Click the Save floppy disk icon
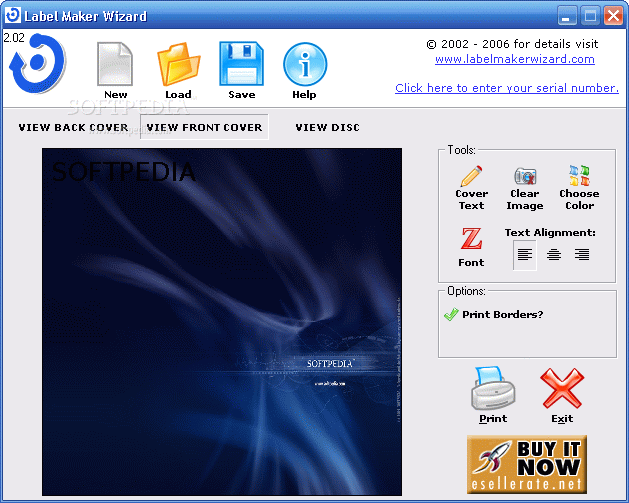This screenshot has width=629, height=503. point(241,63)
